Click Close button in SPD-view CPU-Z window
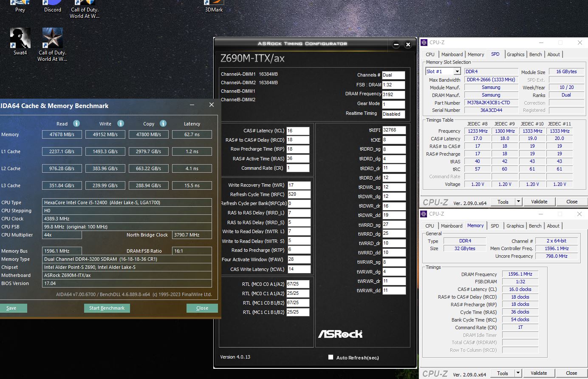 pos(572,202)
